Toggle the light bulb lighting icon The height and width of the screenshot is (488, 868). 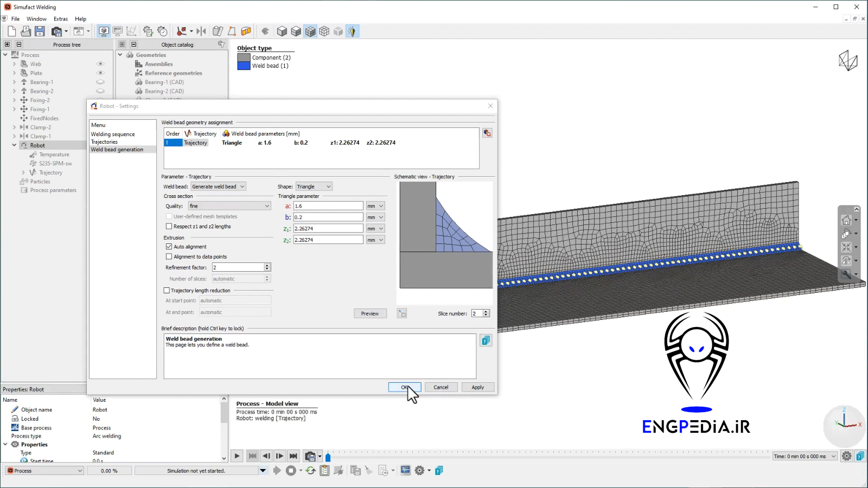point(353,31)
